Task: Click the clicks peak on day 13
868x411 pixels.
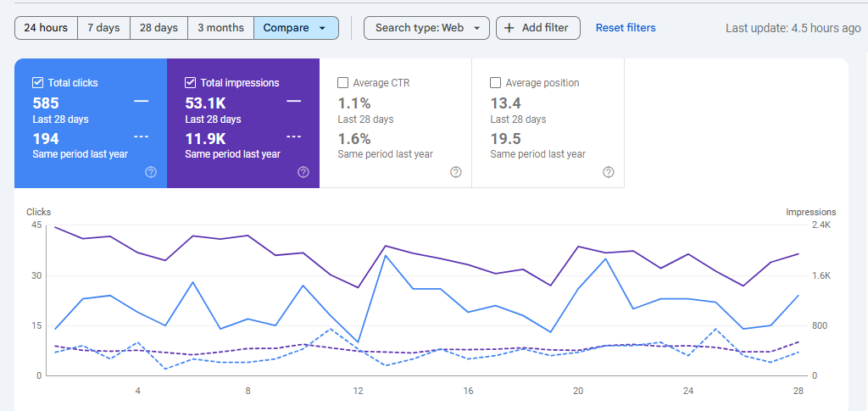Action: (386, 255)
